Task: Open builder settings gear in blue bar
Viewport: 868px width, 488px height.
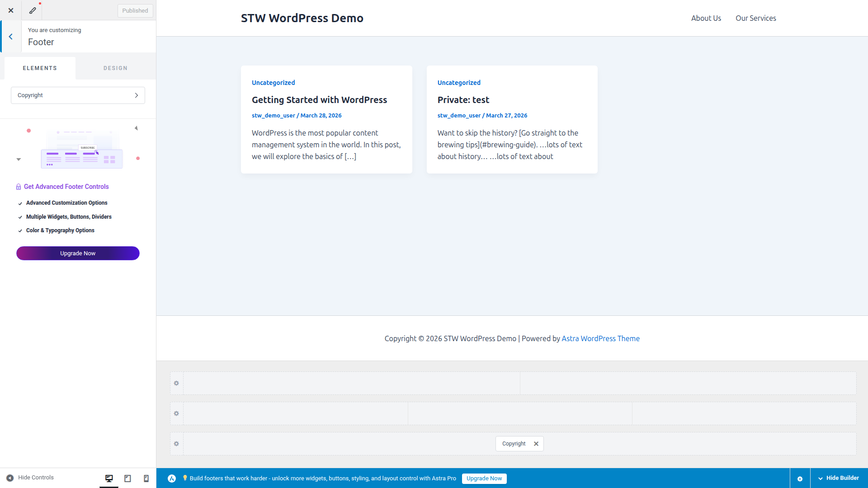Action: (x=800, y=479)
